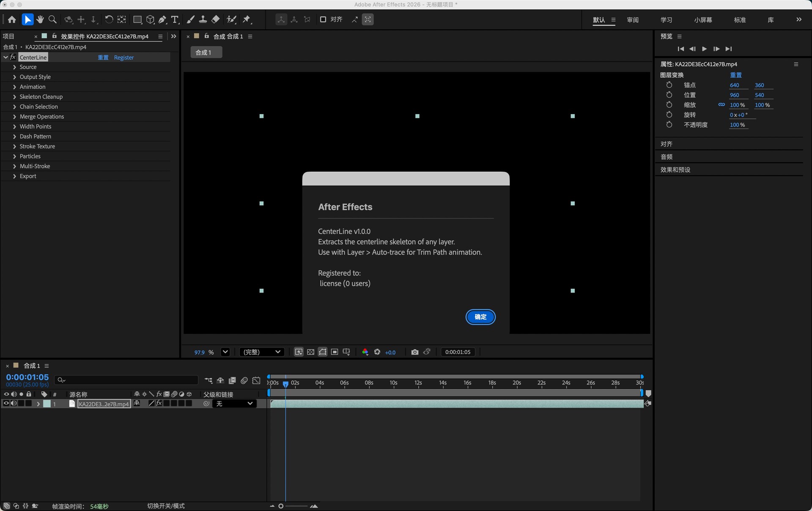This screenshot has width=812, height=511.
Task: Click the teal label color swatch of layer 1
Action: coord(47,404)
